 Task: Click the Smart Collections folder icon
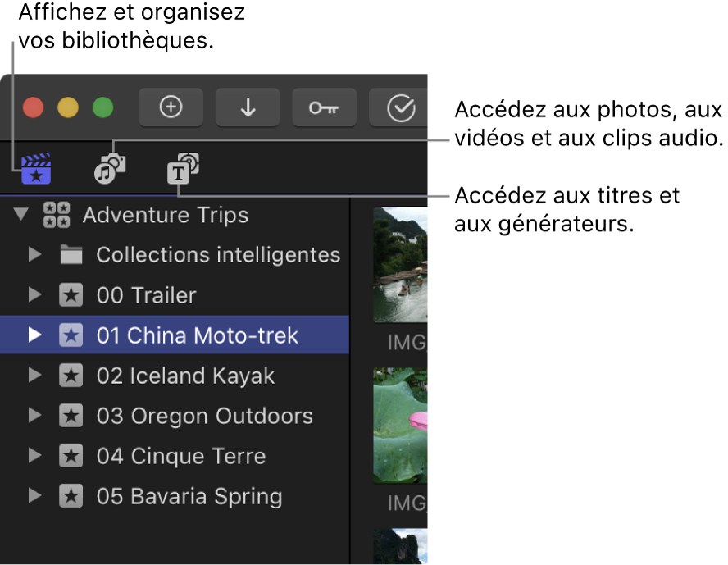click(x=71, y=254)
